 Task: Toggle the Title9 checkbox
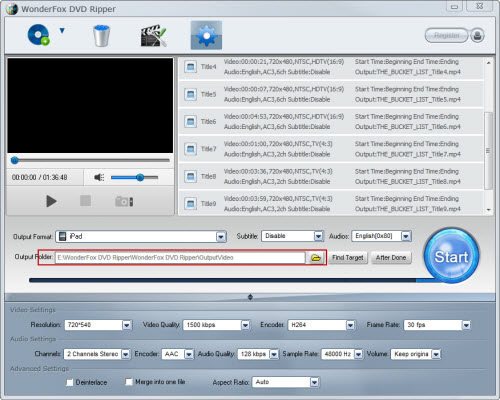tap(191, 204)
